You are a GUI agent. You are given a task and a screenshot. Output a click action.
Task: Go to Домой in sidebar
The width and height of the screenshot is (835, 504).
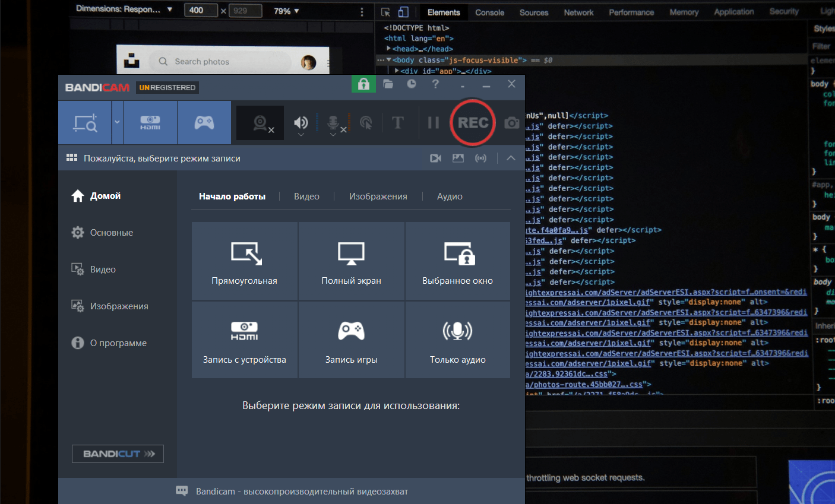tap(96, 196)
